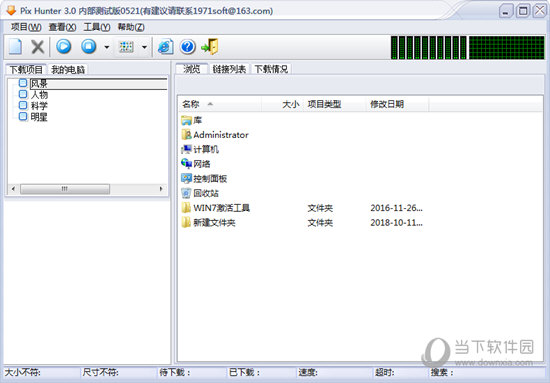The height and width of the screenshot is (383, 550).
Task: Click the delete X toolbar icon
Action: [x=38, y=47]
